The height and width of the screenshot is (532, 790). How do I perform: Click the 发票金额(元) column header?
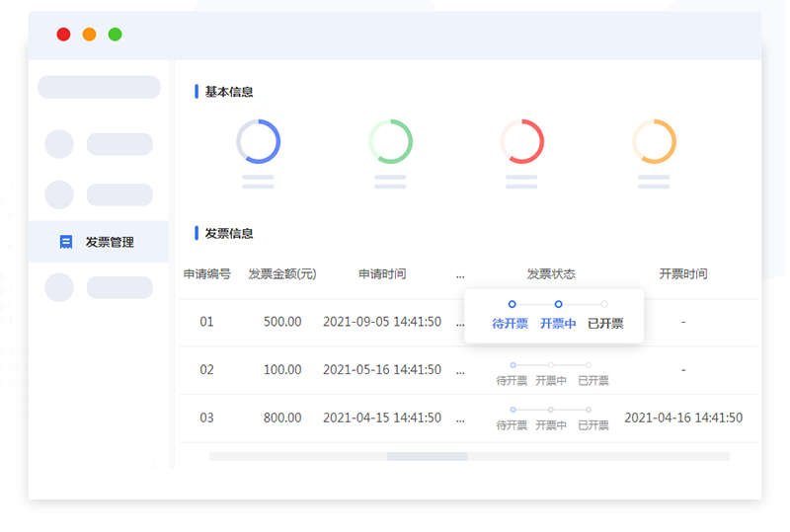pyautogui.click(x=282, y=273)
